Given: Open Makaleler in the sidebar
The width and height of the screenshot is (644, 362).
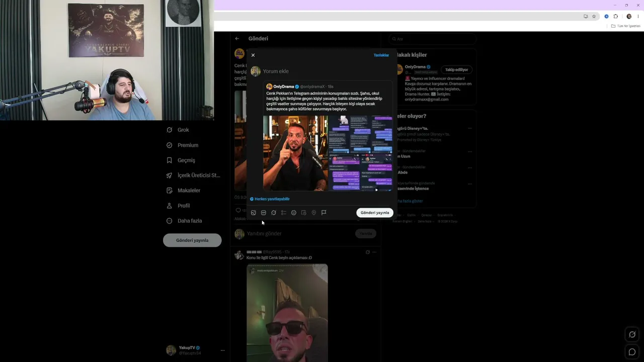Looking at the screenshot, I should (183, 191).
